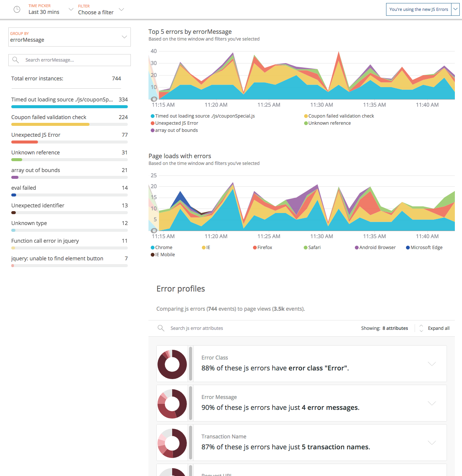The image size is (462, 476).
Task: Toggle the Chrome series in the legend
Action: coord(153,247)
